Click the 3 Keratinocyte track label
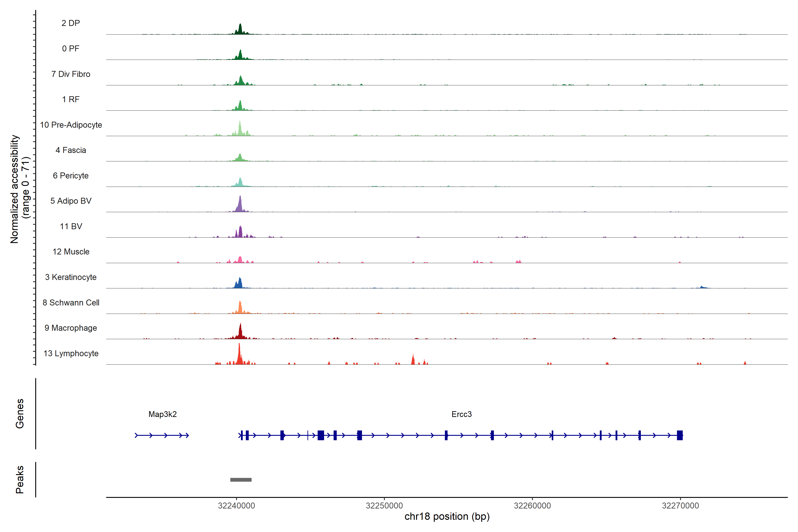Viewport: 798px width, 532px height. click(x=71, y=277)
